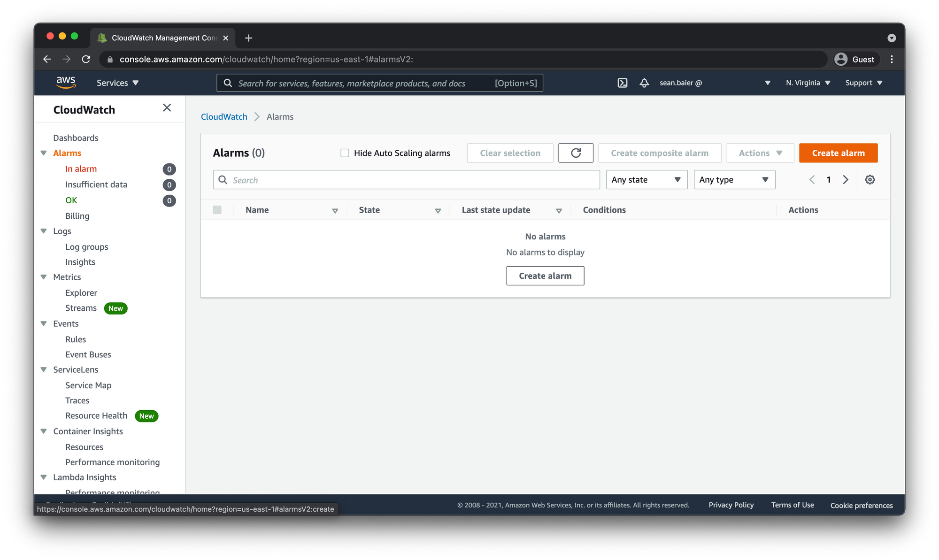Click the notifications bell icon
The height and width of the screenshot is (560, 939).
(x=644, y=83)
